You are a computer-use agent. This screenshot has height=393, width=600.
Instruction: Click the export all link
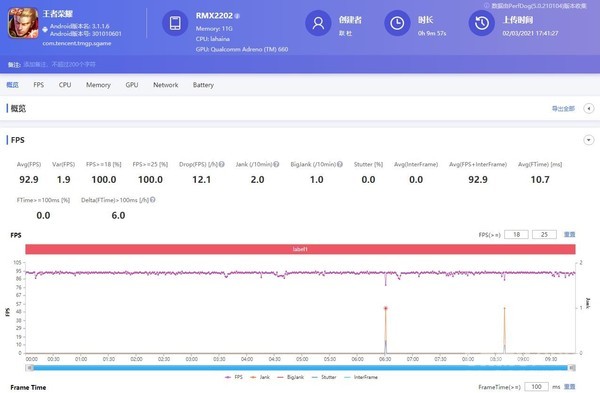pyautogui.click(x=563, y=109)
